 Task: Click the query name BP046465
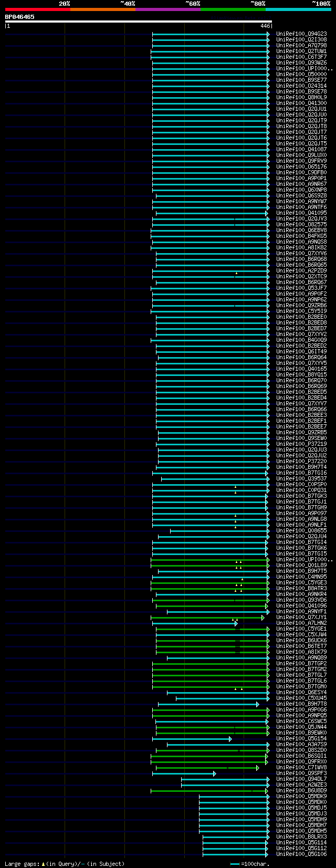tap(20, 17)
